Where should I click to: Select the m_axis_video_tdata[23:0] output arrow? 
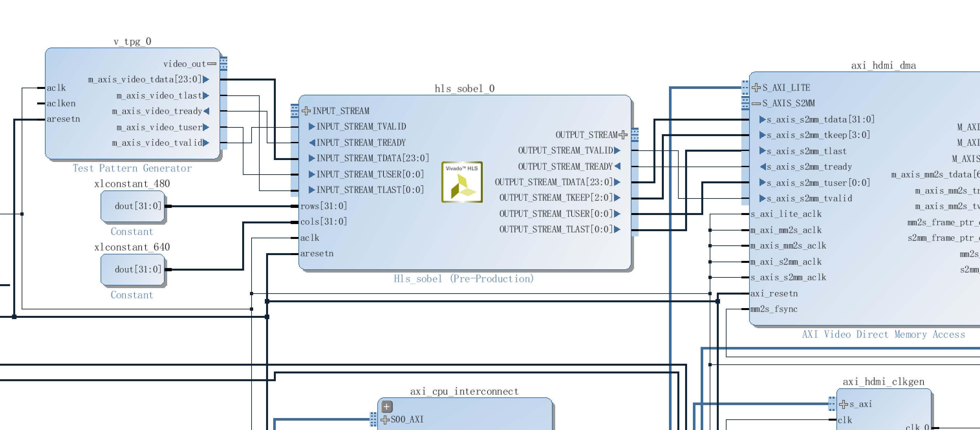[206, 79]
